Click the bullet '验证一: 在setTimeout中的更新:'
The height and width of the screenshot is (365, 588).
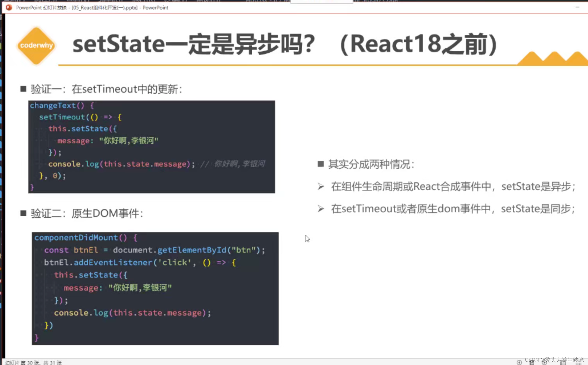pyautogui.click(x=106, y=89)
